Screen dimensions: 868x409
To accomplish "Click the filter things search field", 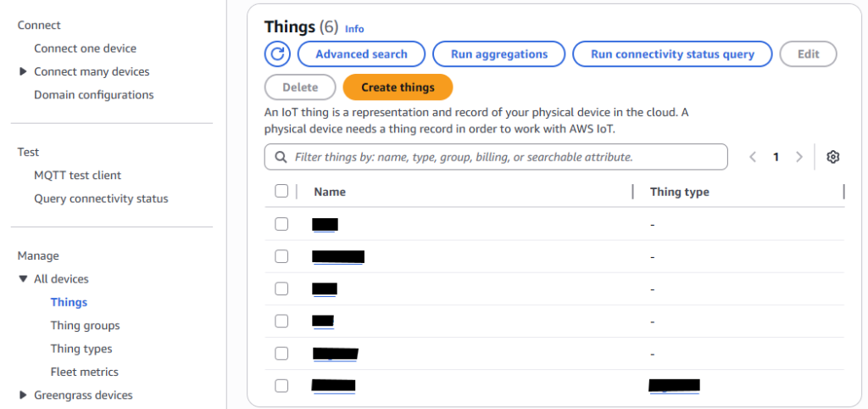I will click(505, 157).
